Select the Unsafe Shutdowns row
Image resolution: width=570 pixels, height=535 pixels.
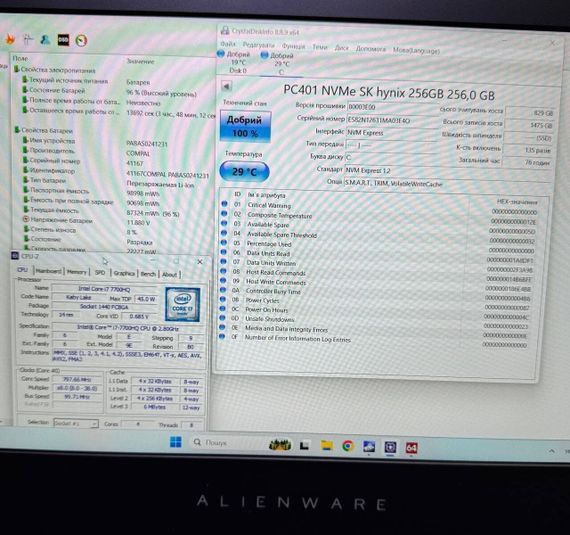tap(373, 321)
